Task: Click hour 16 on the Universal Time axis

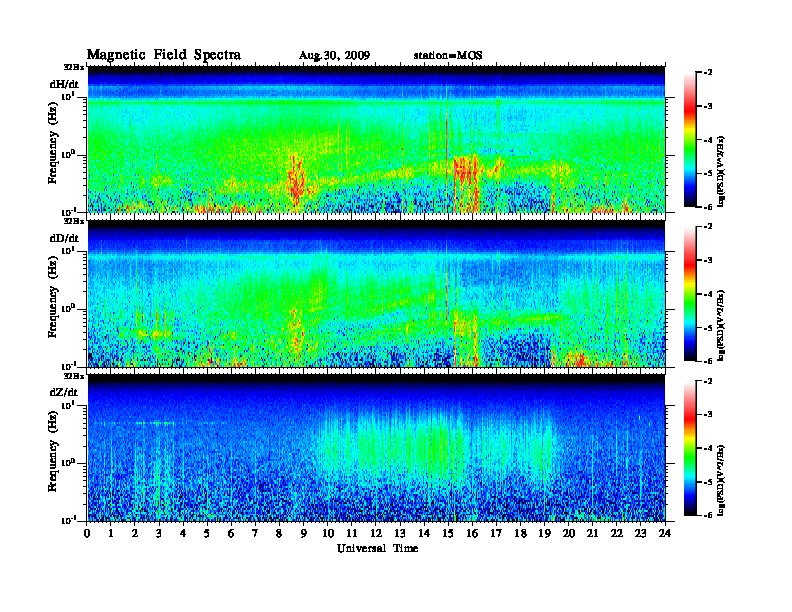Action: [472, 533]
